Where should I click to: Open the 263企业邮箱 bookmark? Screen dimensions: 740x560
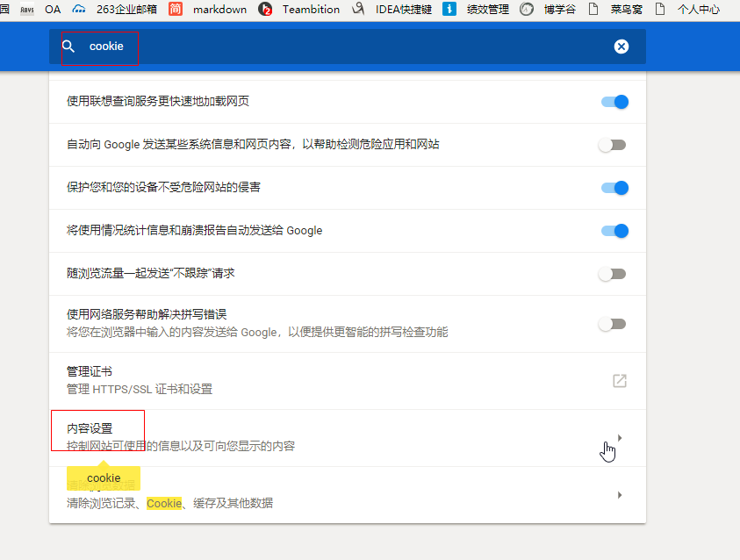point(126,9)
